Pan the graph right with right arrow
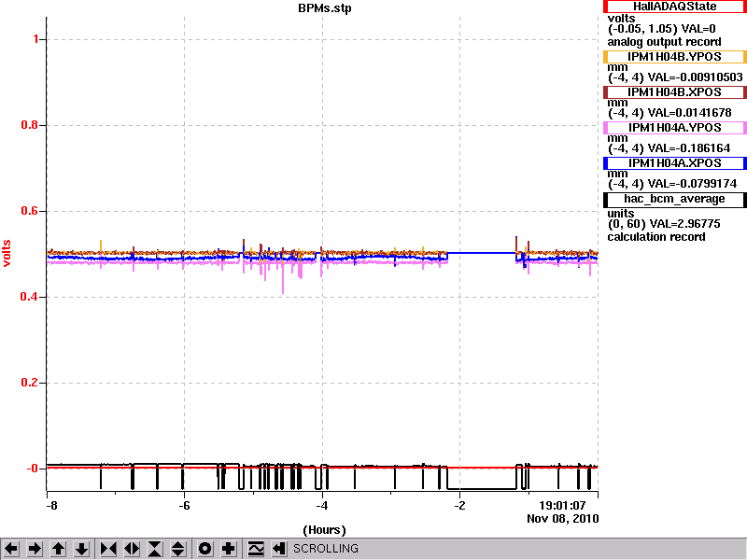Screen dimensions: 747x560 click(35, 549)
